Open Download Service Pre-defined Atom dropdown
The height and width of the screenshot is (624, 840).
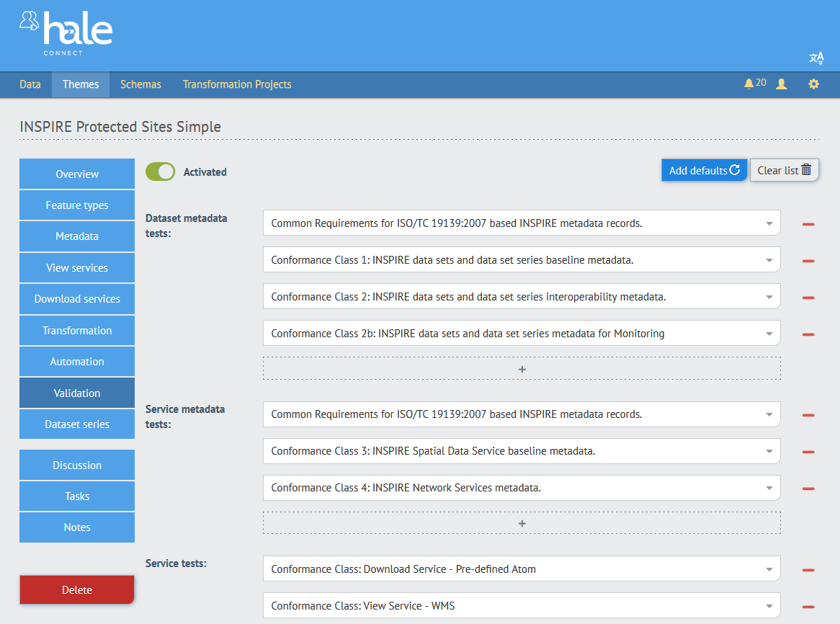pos(522,569)
